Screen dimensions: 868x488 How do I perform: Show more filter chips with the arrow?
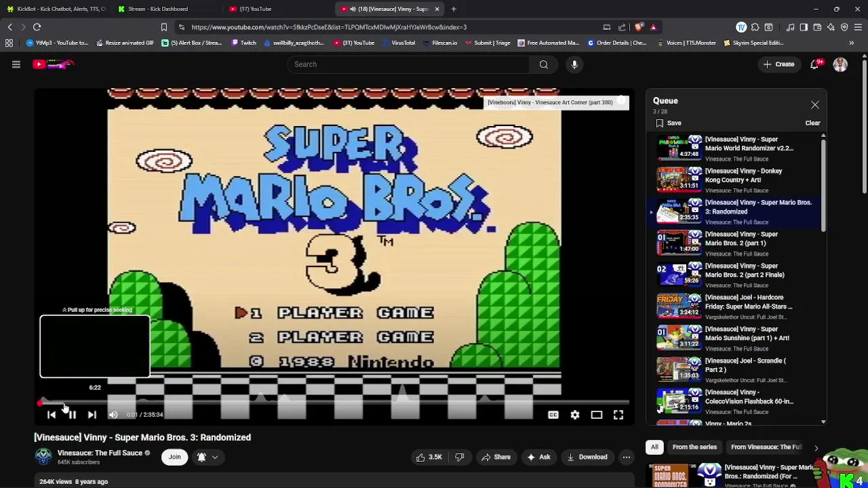point(816,447)
